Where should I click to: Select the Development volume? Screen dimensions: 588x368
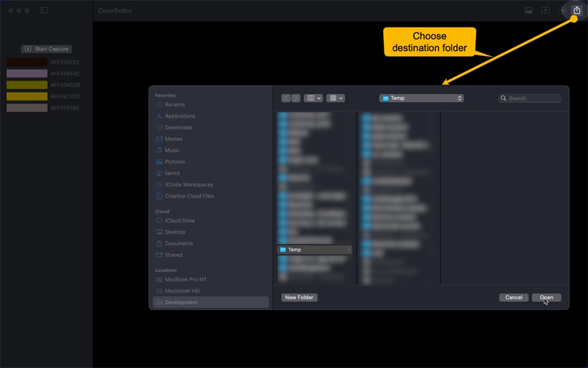click(210, 302)
